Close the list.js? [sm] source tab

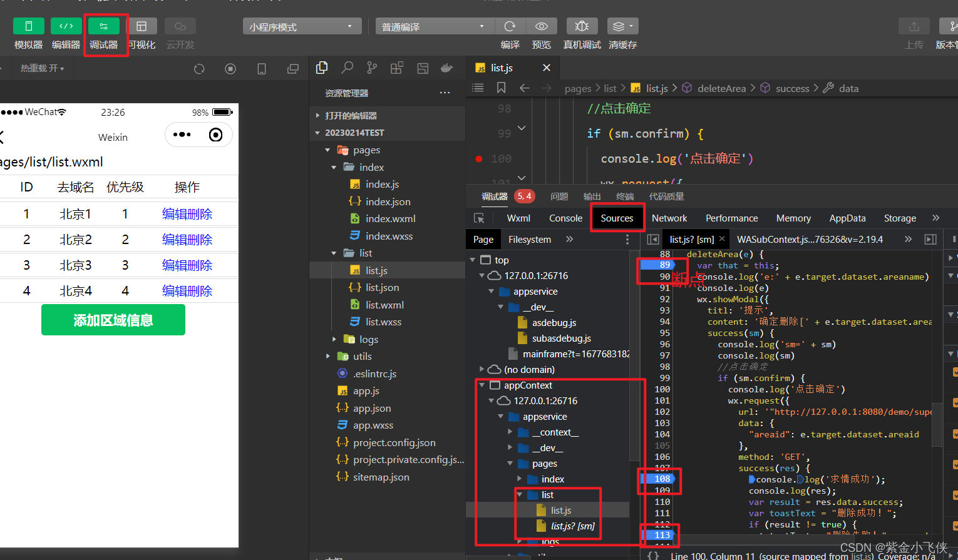[722, 239]
